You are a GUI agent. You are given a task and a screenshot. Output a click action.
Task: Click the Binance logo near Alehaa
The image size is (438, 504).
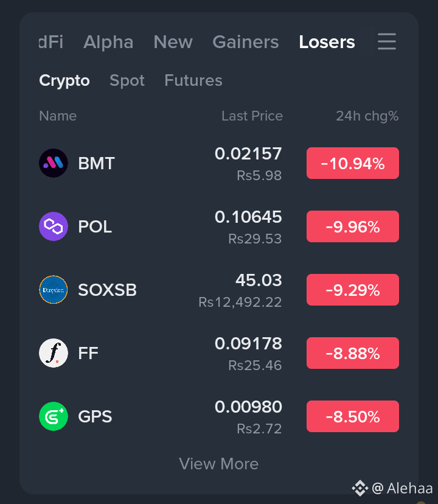360,488
